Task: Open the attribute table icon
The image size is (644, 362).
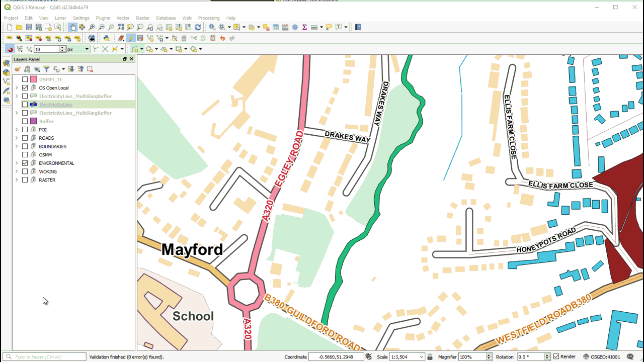Action: (x=276, y=27)
